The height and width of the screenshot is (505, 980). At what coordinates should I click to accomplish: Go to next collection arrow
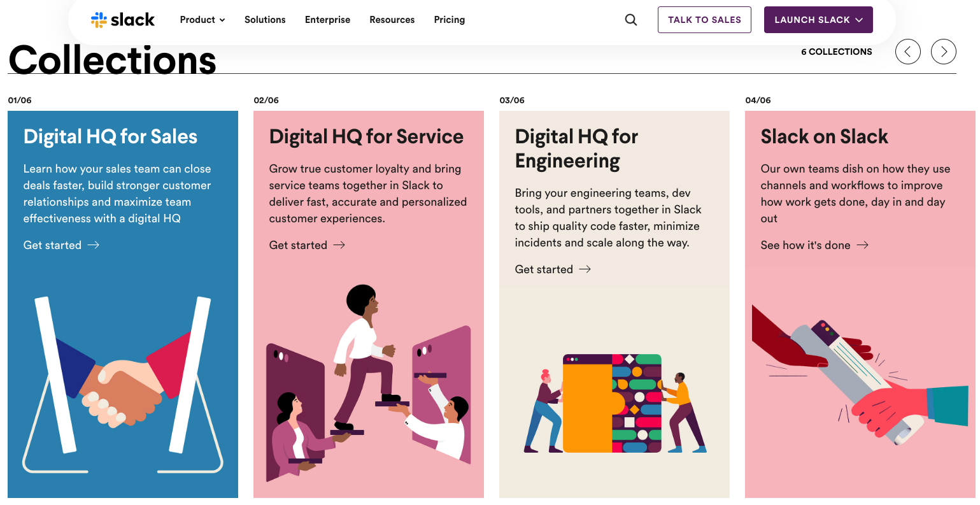tap(944, 52)
